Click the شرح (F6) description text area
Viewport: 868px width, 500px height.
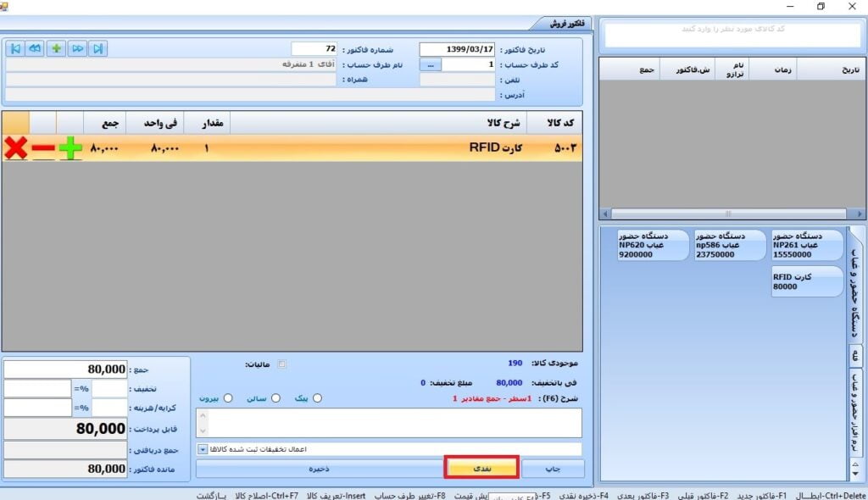click(x=388, y=423)
